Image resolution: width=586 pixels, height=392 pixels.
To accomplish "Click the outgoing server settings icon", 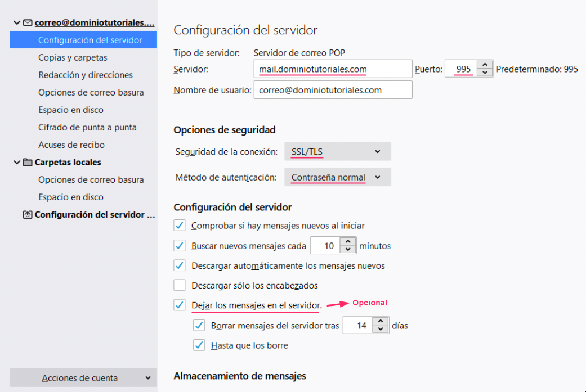I will pos(28,215).
